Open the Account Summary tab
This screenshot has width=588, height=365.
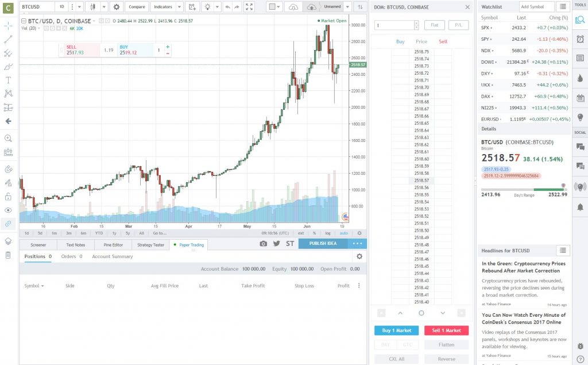click(113, 256)
